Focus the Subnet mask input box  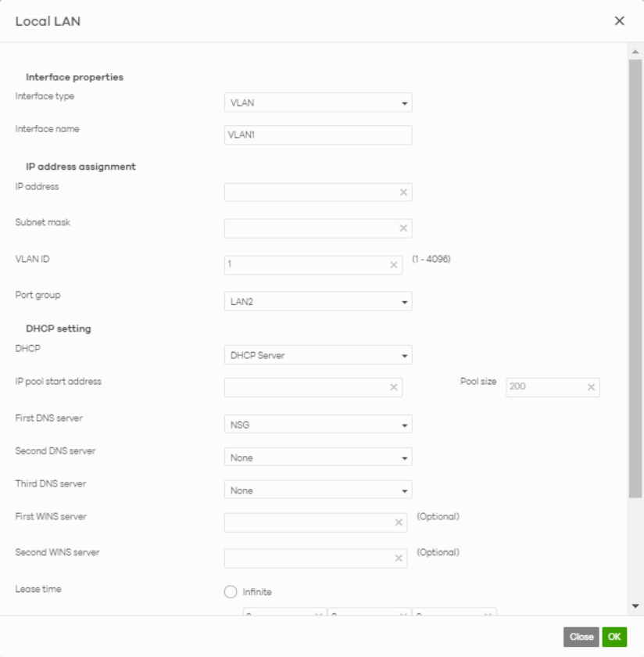(x=310, y=228)
